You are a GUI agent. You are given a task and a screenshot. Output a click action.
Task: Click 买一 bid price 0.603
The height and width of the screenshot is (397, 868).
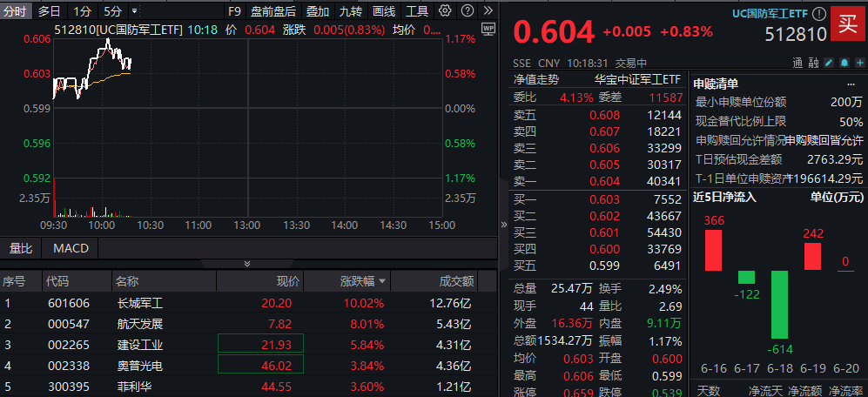click(604, 199)
